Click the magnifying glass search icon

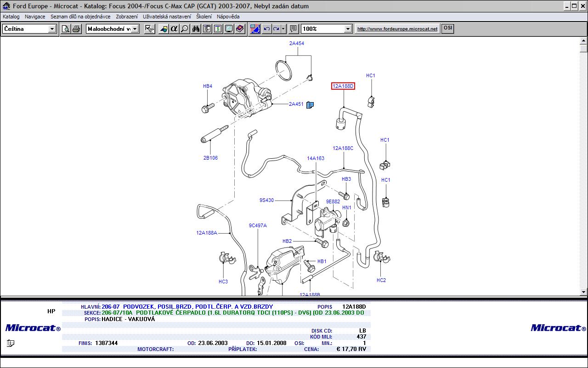tap(185, 29)
